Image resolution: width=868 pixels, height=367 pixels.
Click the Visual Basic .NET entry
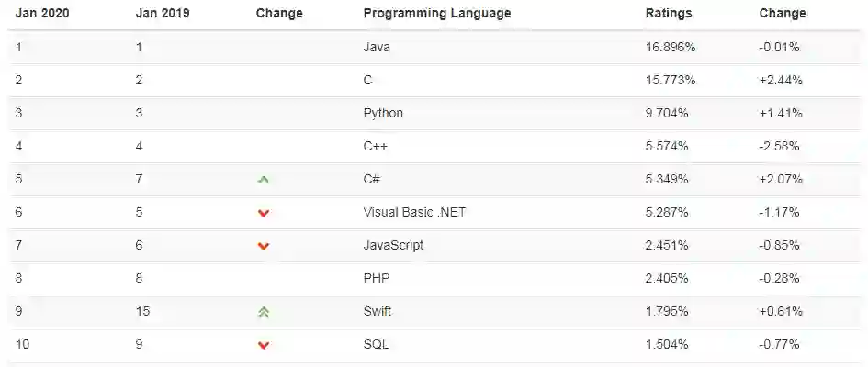click(414, 212)
